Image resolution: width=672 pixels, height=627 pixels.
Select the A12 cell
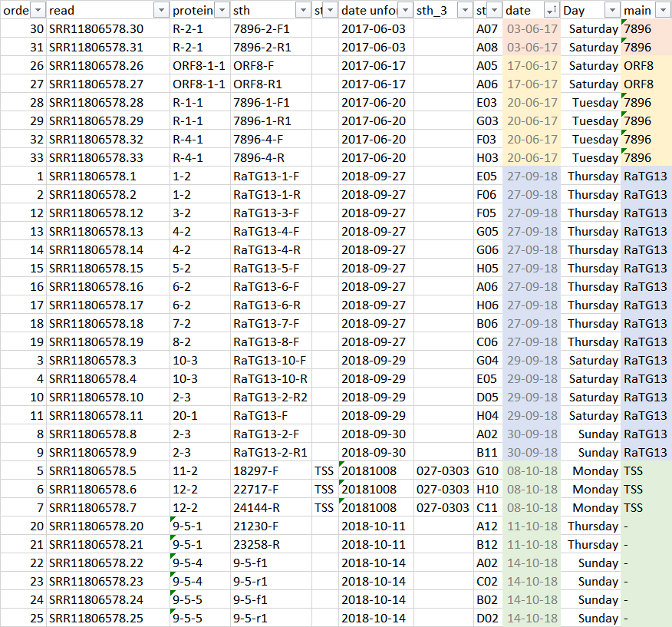(488, 526)
